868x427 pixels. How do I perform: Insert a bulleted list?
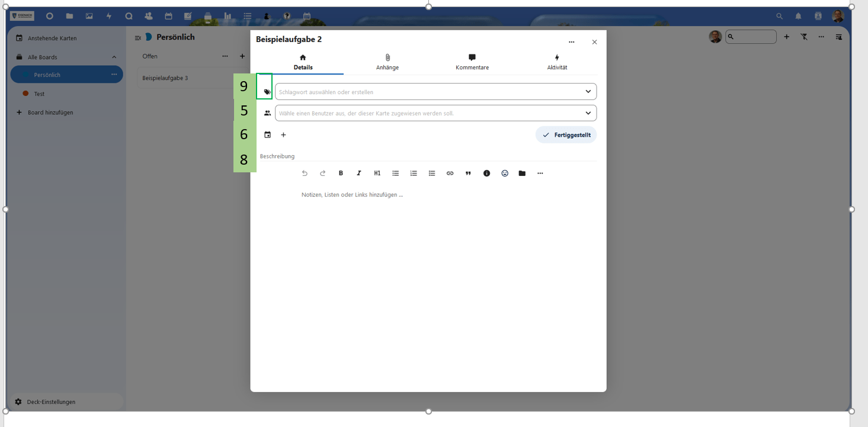pyautogui.click(x=396, y=174)
